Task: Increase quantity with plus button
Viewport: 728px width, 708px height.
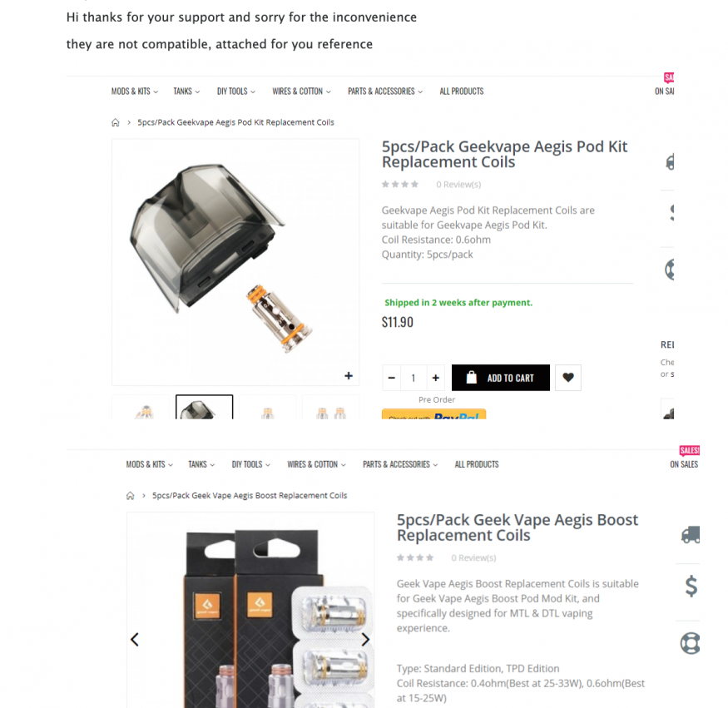Action: click(435, 378)
